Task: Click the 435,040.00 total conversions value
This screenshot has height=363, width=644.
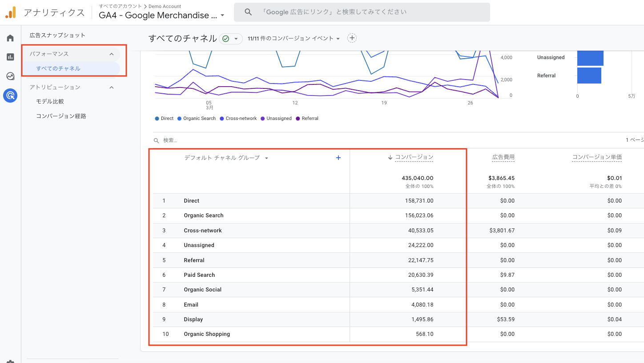Action: coord(418,178)
